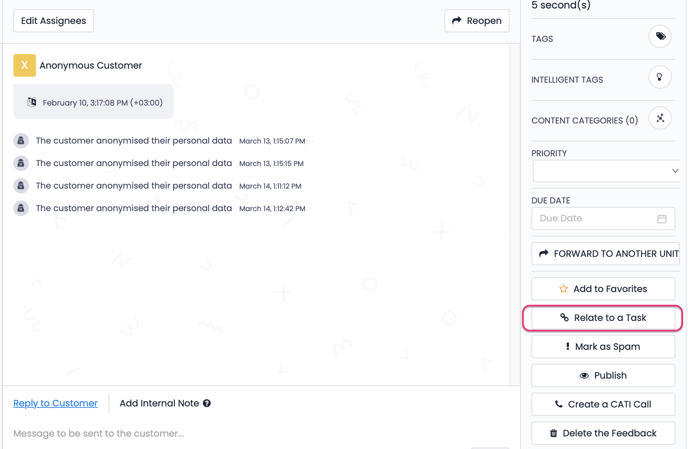
Task: Click the Relate to a Task button
Action: [x=603, y=318]
